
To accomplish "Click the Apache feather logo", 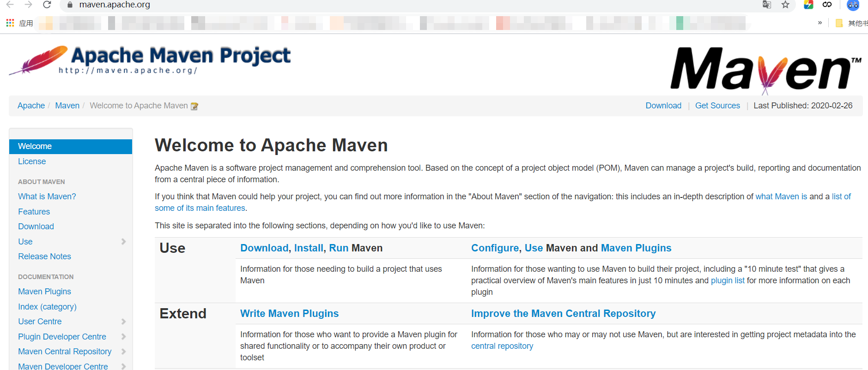I will [39, 60].
